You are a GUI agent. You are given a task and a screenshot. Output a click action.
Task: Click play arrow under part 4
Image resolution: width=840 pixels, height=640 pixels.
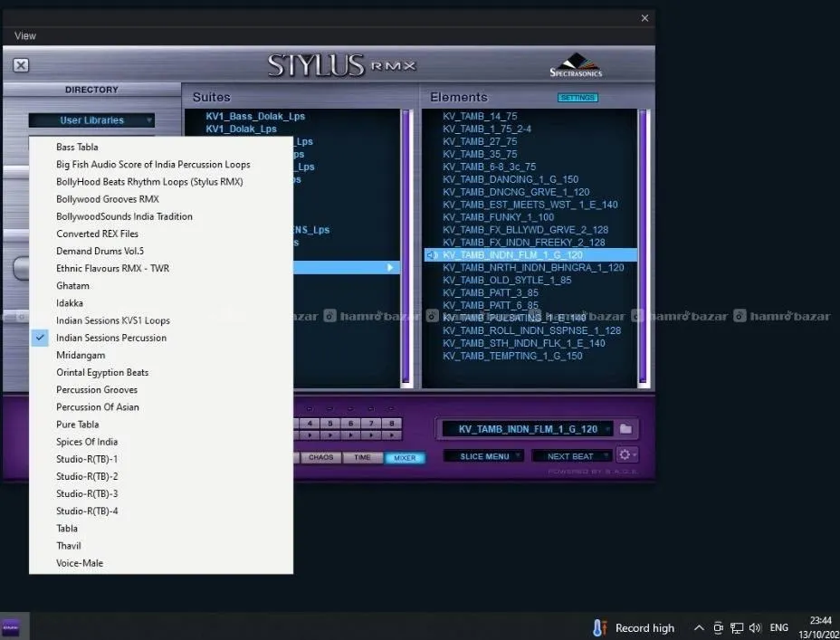pos(310,435)
